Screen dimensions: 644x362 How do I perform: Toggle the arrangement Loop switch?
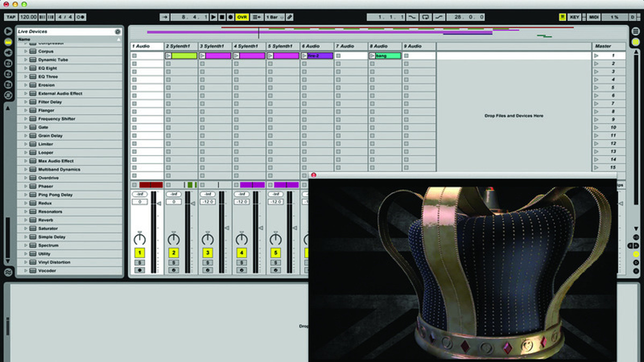[x=426, y=17]
